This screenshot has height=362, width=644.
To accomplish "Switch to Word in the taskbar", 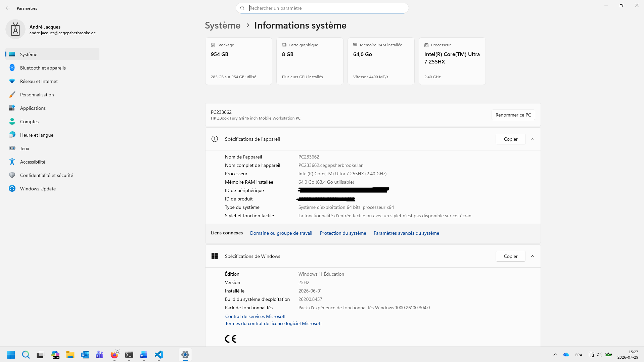I will 144,355.
